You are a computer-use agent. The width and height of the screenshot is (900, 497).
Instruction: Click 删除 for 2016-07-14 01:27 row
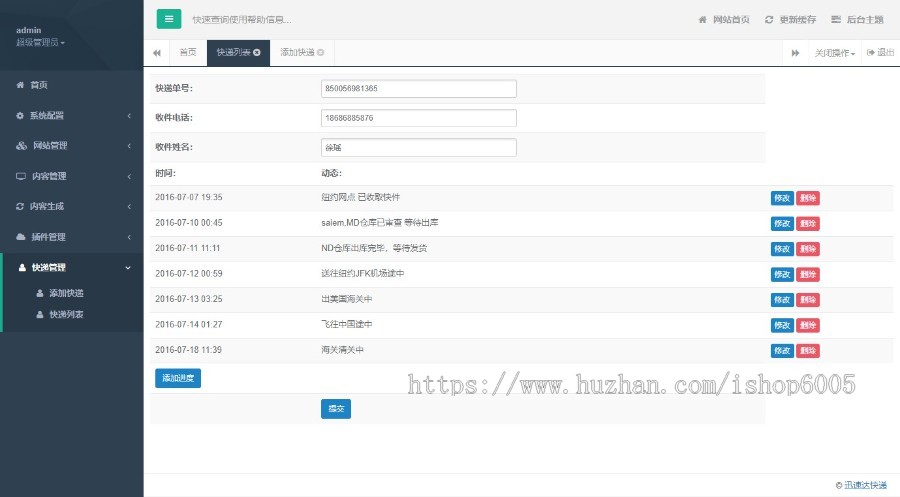point(808,325)
